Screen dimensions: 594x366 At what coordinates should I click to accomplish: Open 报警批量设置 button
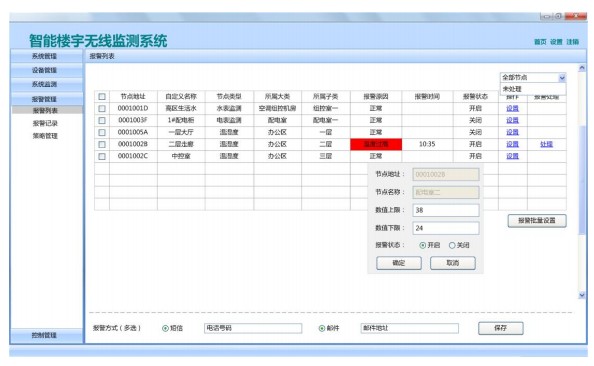(x=537, y=221)
